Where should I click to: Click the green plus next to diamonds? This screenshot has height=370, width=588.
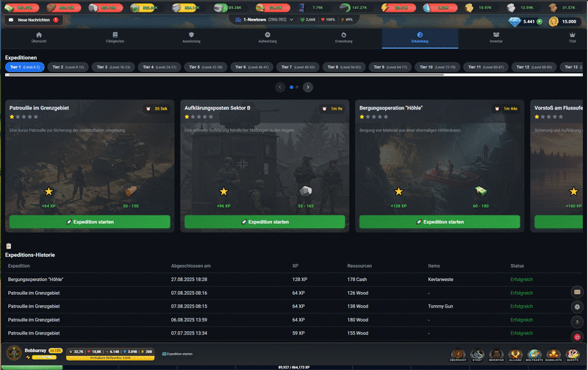pyautogui.click(x=539, y=22)
